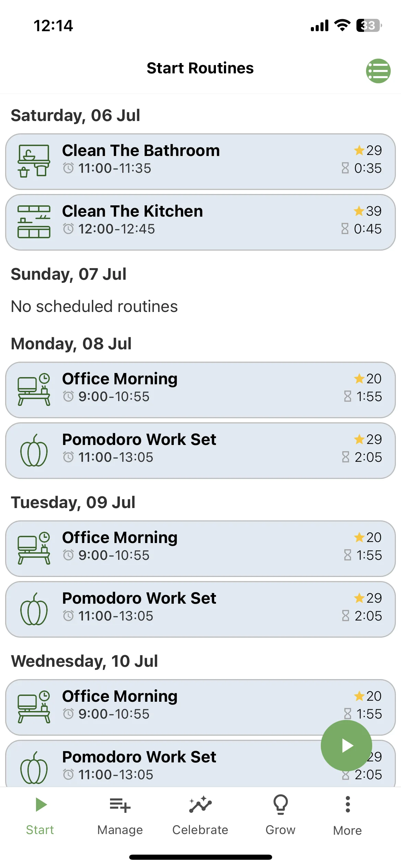Tap the kitchen cabinets icon
Screen dimensions: 401x868
point(34,221)
